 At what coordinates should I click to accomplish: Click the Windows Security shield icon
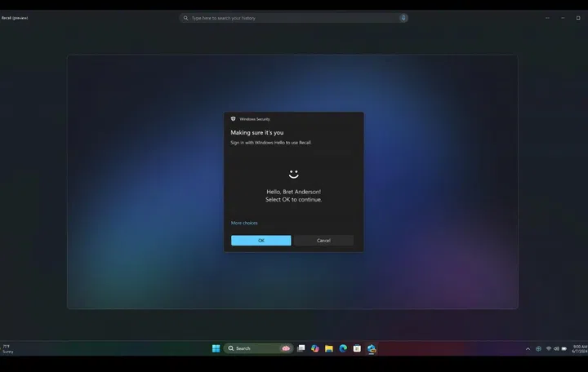pos(234,119)
